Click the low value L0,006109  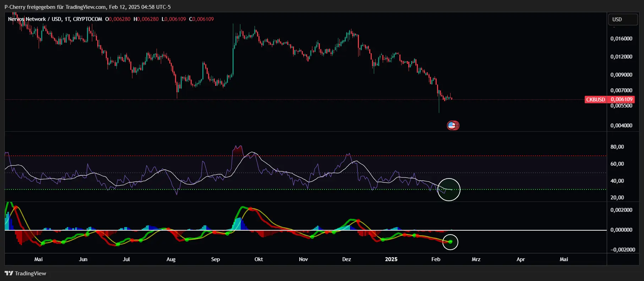pyautogui.click(x=174, y=19)
